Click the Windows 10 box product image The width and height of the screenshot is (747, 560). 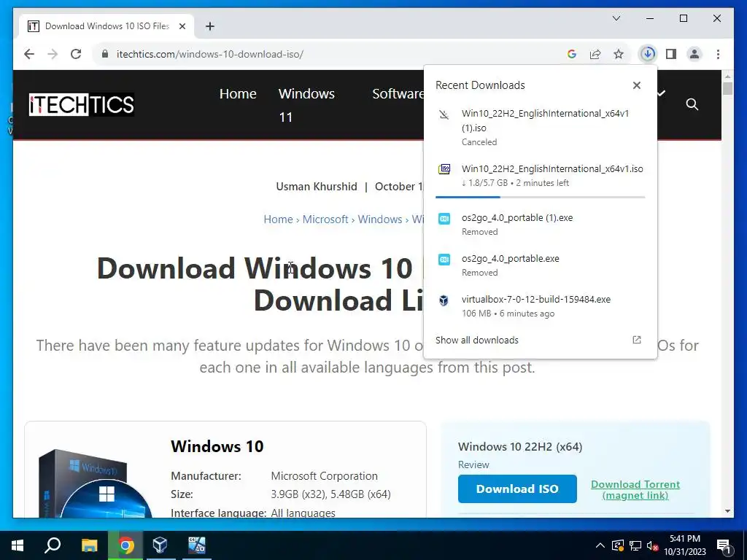[x=96, y=483]
